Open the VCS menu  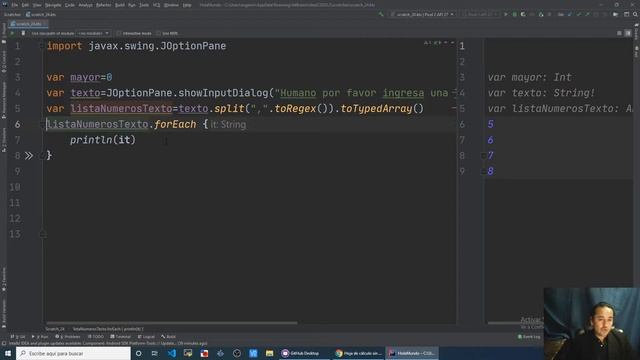(156, 5)
